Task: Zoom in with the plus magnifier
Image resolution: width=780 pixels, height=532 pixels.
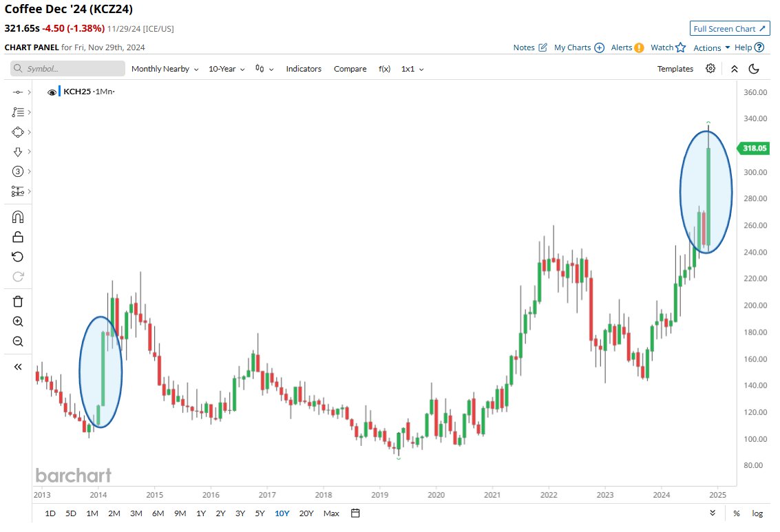Action: [18, 321]
